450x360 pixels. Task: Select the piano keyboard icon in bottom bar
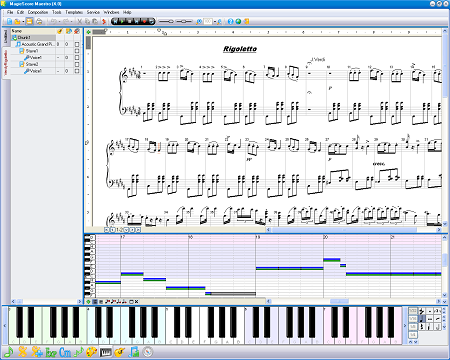106,352
